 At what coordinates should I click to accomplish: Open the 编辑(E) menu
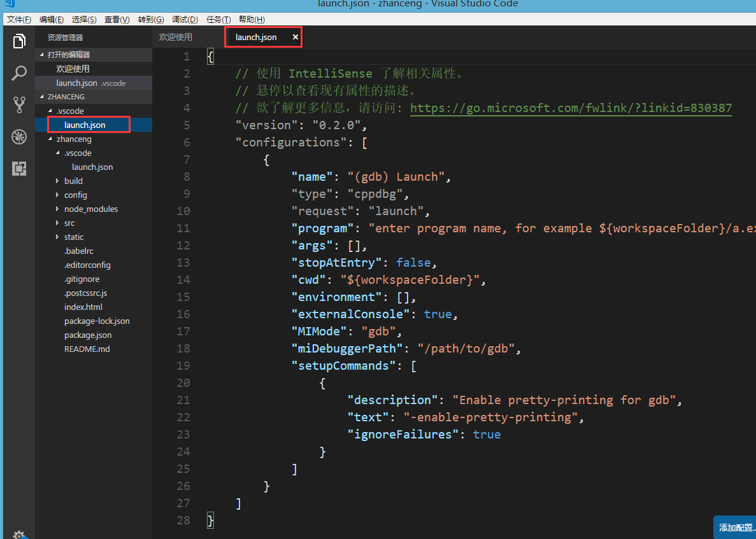point(52,19)
